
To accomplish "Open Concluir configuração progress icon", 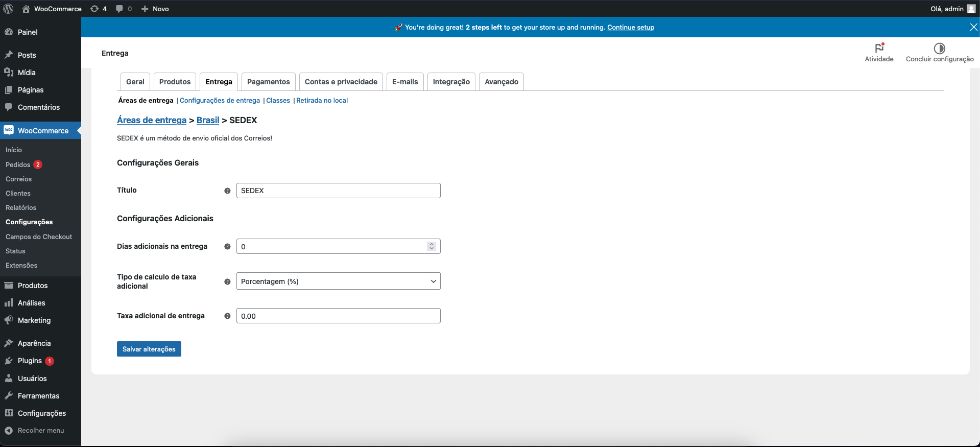I will pos(940,53).
